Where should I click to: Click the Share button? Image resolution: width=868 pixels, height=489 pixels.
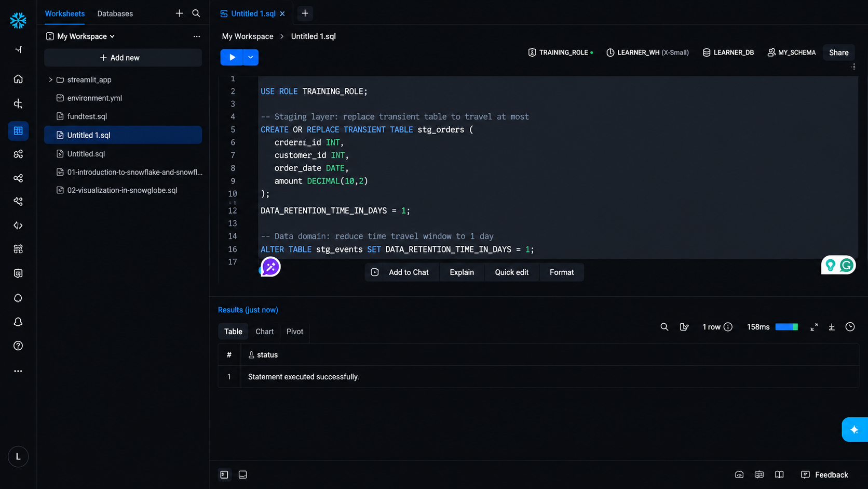point(839,52)
